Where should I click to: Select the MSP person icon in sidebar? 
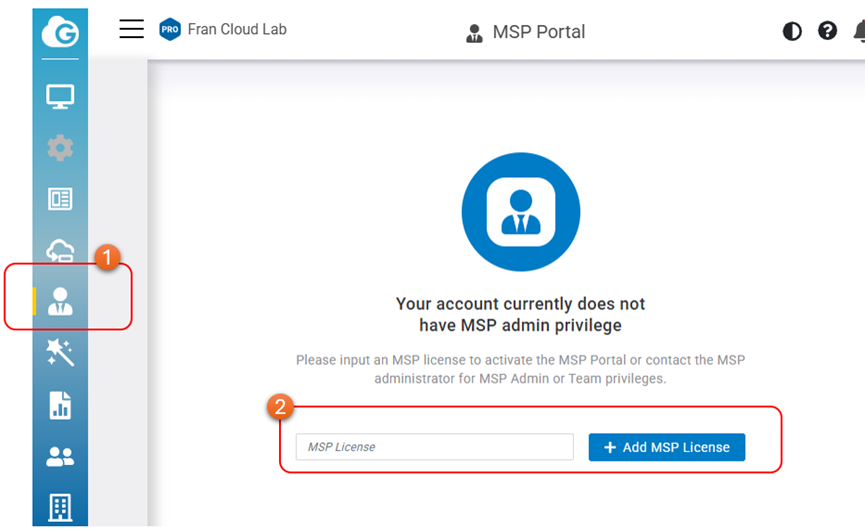(x=60, y=301)
